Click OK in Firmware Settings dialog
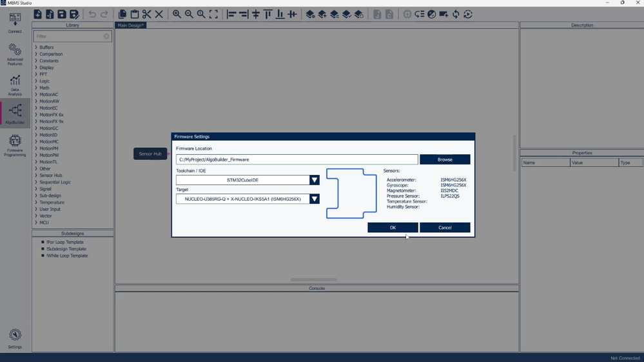644x362 pixels. [x=393, y=228]
